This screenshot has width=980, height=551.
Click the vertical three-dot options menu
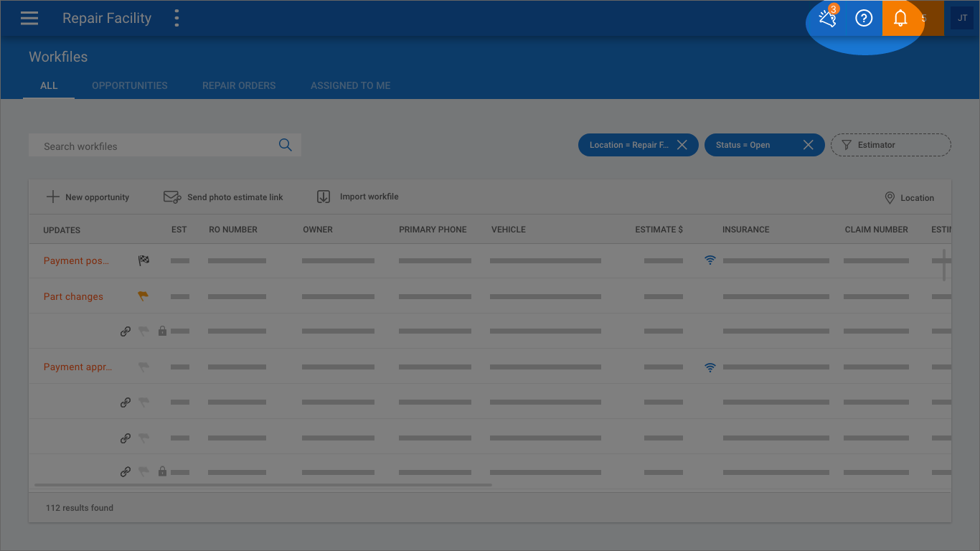point(176,19)
